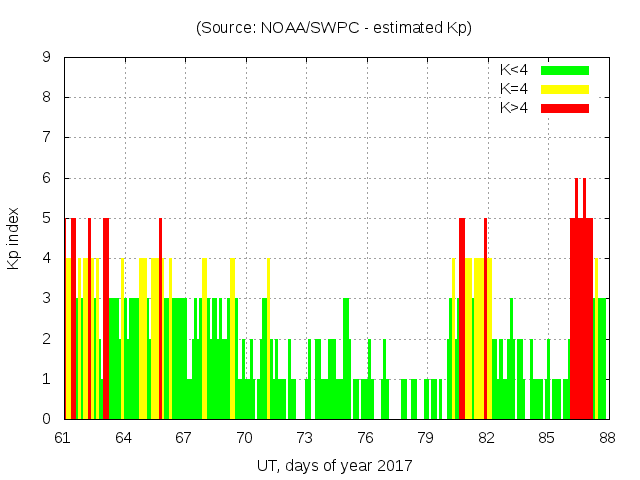Click the y-axis tick label 5
The height and width of the screenshot is (480, 640).
click(46, 218)
